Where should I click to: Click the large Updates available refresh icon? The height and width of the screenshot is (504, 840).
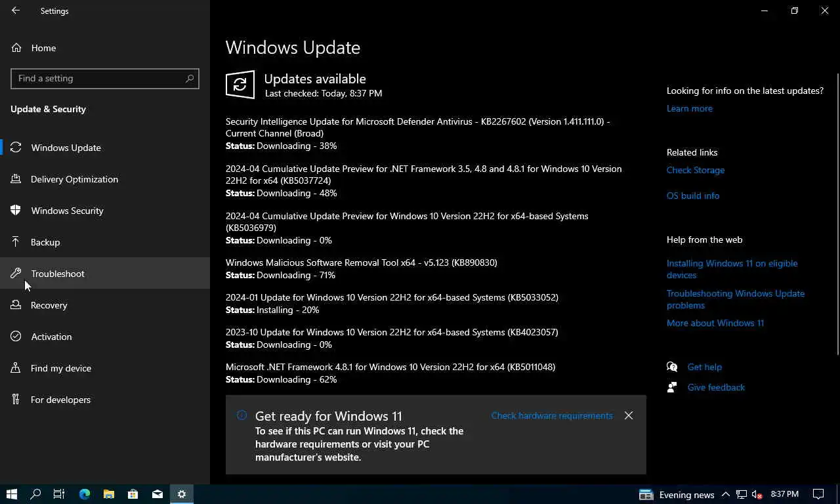240,85
